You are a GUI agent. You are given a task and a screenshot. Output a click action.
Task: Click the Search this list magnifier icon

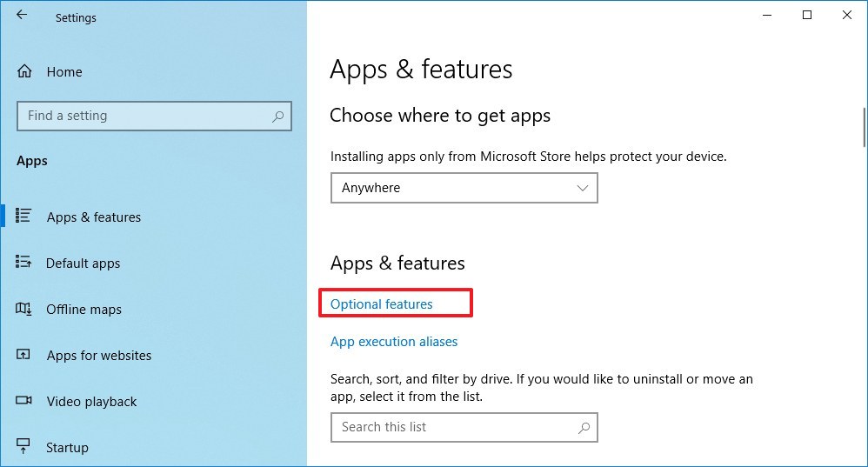point(584,427)
